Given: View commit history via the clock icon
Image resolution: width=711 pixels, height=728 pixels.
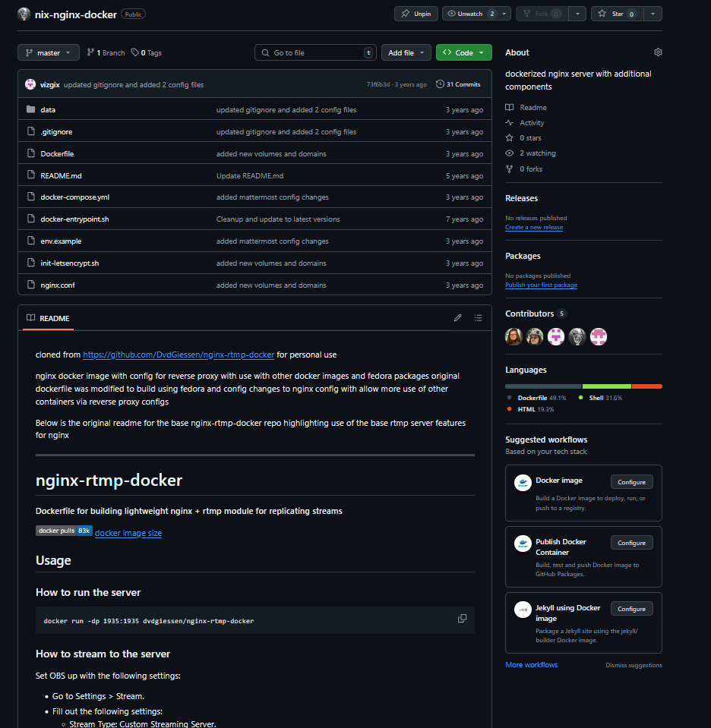Looking at the screenshot, I should click(x=438, y=84).
